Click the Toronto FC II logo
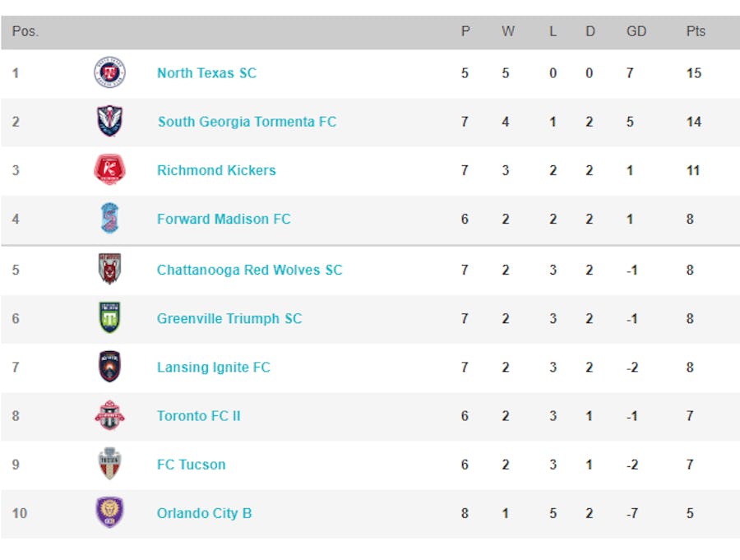740x560 pixels. click(x=109, y=415)
